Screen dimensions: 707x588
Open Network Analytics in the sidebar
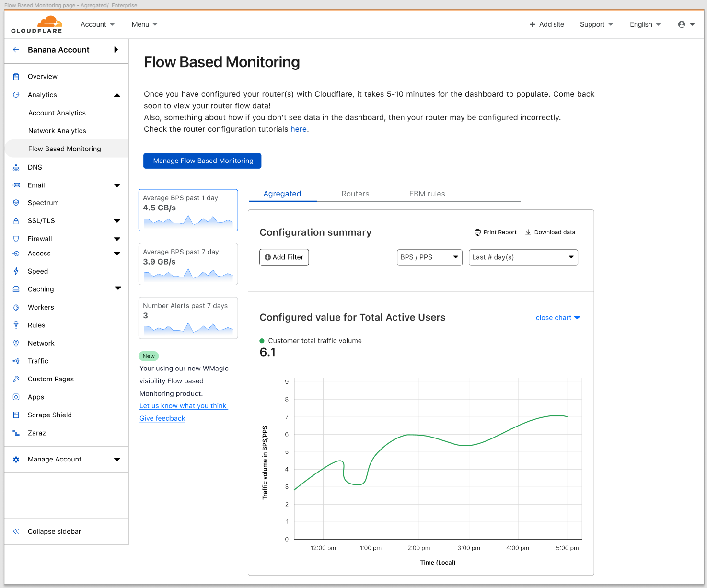pyautogui.click(x=57, y=131)
